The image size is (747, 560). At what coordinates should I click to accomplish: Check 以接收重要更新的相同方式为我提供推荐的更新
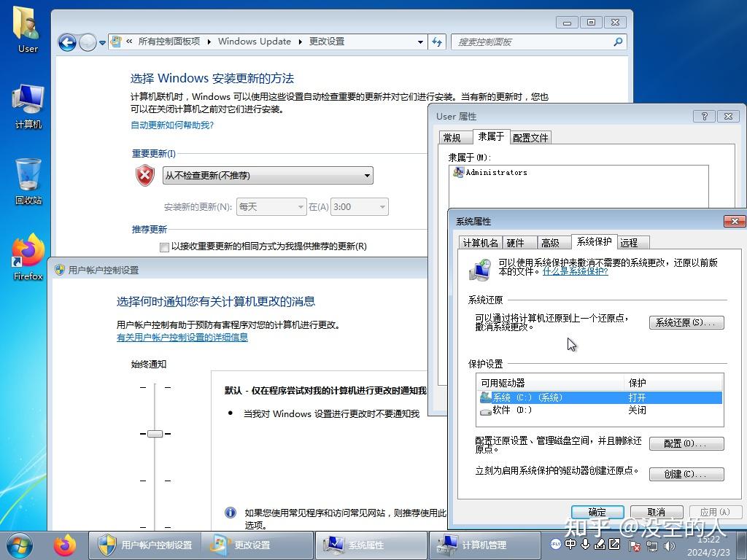(x=164, y=246)
